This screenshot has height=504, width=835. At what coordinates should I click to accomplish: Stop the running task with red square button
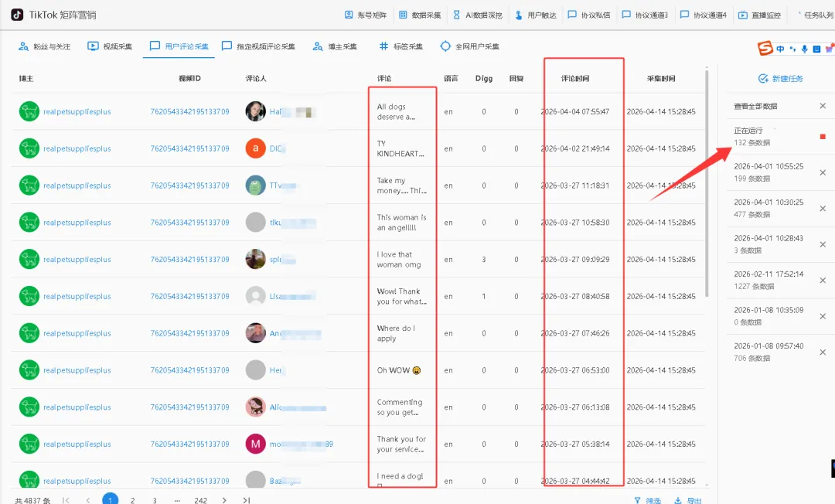coord(823,138)
